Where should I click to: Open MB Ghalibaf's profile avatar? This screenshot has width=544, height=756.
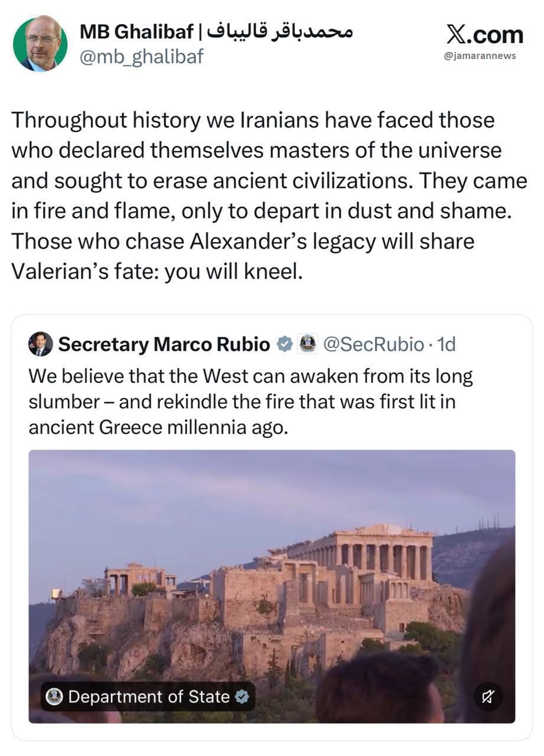pos(40,43)
